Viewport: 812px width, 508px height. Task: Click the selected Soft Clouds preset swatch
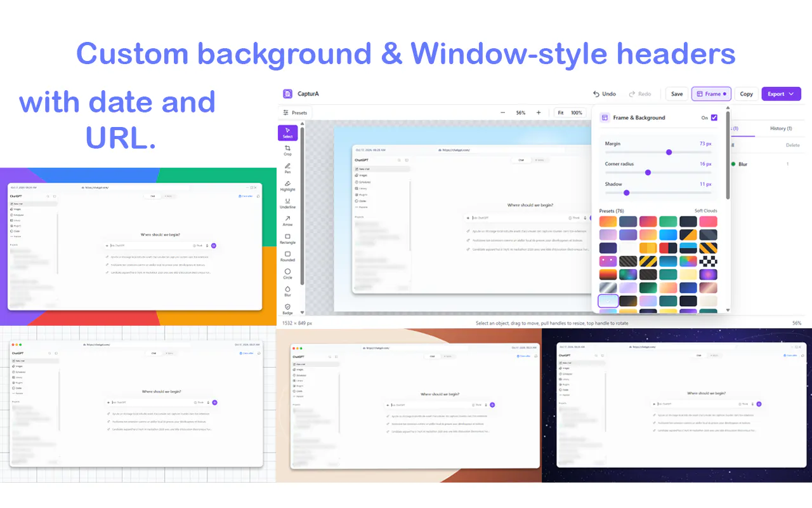click(608, 301)
